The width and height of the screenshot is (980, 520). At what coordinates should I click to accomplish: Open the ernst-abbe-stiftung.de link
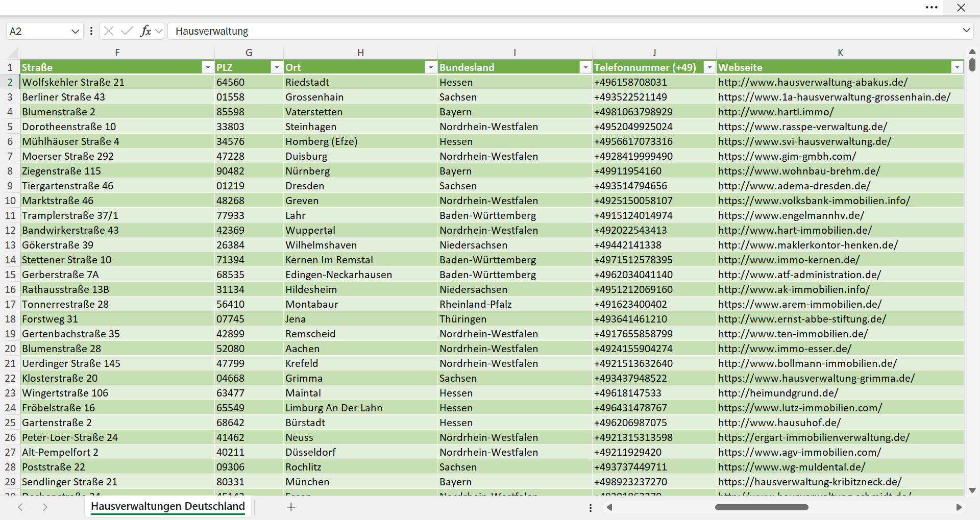pyautogui.click(x=802, y=319)
